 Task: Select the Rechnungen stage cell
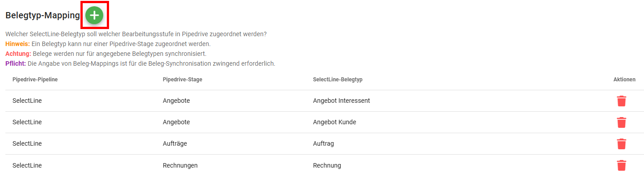point(180,165)
